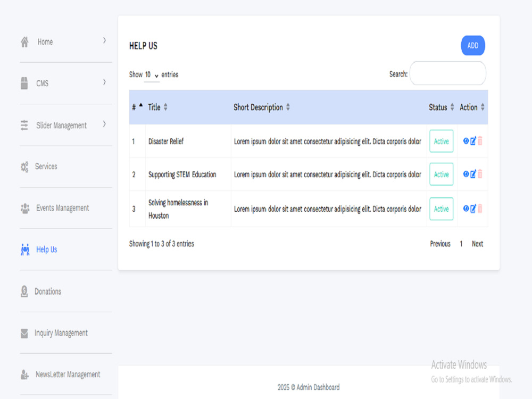The height and width of the screenshot is (399, 532).
Task: Click the 2025 © Admin Dashboard footer text
Action: pos(309,387)
